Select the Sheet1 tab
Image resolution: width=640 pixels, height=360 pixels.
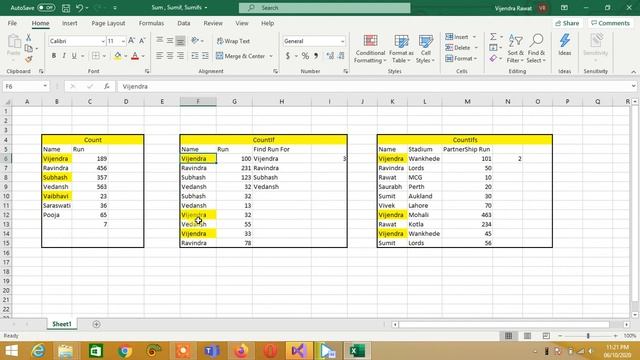pyautogui.click(x=62, y=324)
